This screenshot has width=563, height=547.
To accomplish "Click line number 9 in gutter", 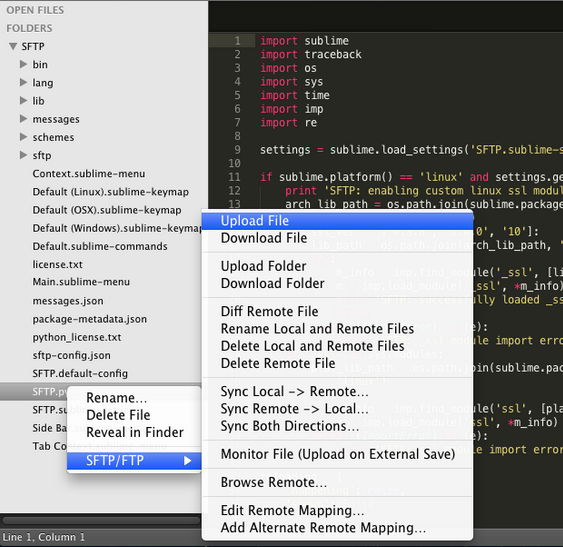I will 237,149.
